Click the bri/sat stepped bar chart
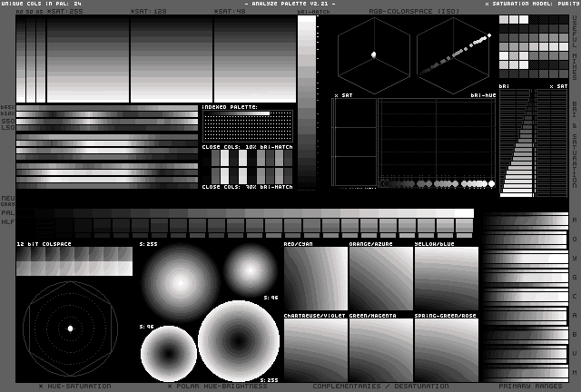The width and height of the screenshot is (581, 392). coord(517,145)
